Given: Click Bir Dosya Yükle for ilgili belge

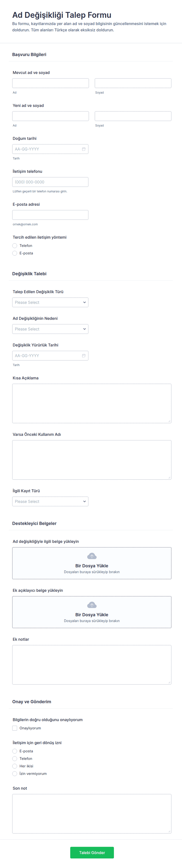Looking at the screenshot, I should click(92, 566).
